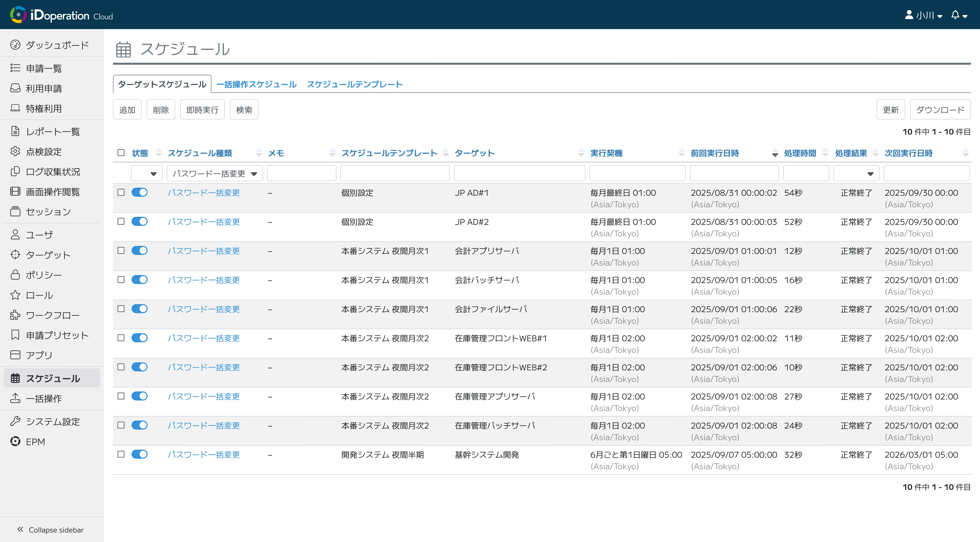Screen dimensions: 980x542
Task: Open the Dashboard icon in sidebar
Action: point(15,45)
